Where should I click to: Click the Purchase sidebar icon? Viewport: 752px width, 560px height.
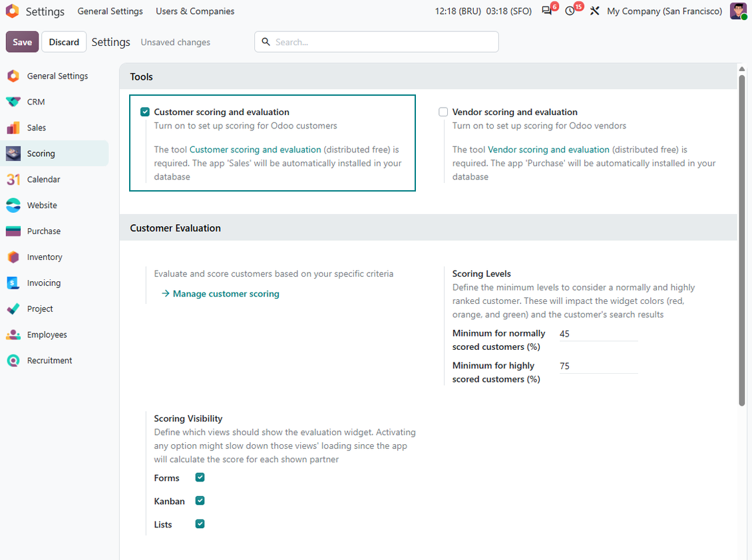tap(13, 231)
